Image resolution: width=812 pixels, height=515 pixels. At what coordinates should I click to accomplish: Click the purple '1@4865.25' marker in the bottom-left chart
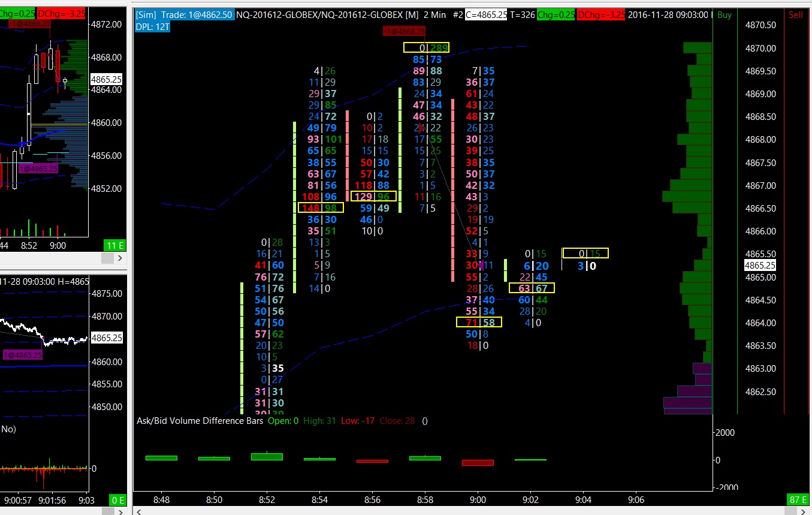click(22, 355)
